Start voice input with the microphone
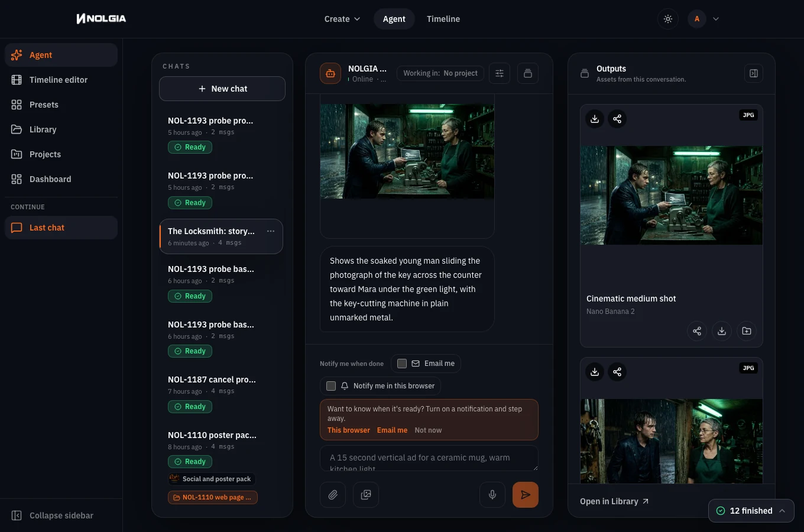The height and width of the screenshot is (532, 804). [x=492, y=495]
